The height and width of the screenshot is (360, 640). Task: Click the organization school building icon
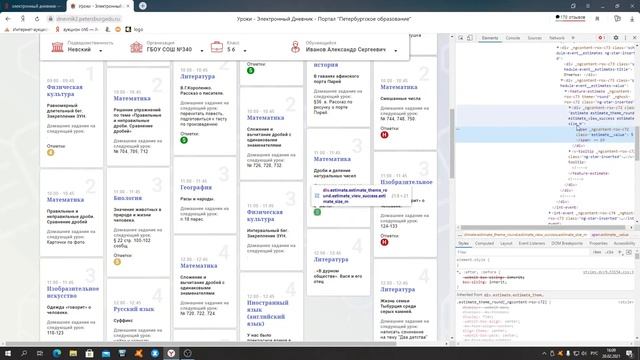136,47
